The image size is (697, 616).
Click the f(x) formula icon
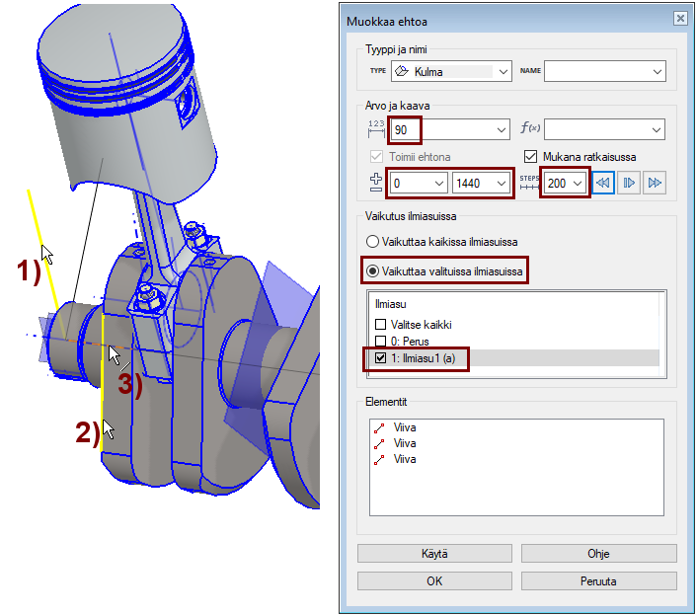click(529, 129)
